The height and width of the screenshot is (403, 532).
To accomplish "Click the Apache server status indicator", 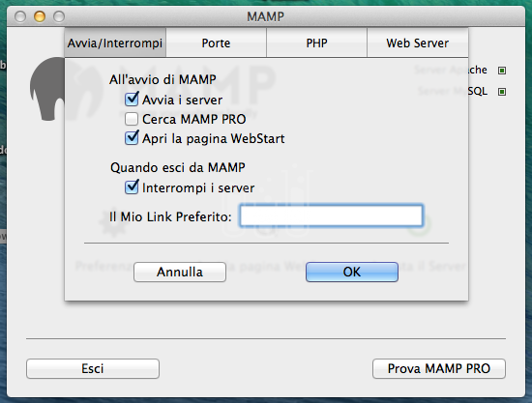I will 502,71.
